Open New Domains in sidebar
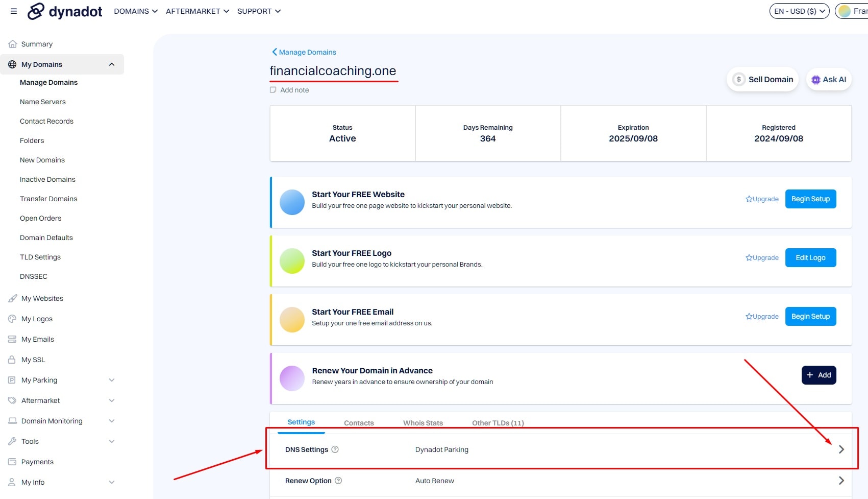 pyautogui.click(x=42, y=160)
